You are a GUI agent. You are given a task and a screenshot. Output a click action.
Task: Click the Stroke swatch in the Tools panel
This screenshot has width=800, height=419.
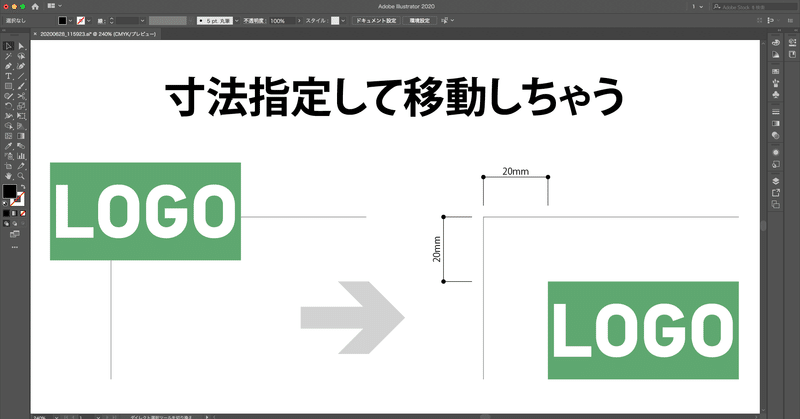[18, 199]
